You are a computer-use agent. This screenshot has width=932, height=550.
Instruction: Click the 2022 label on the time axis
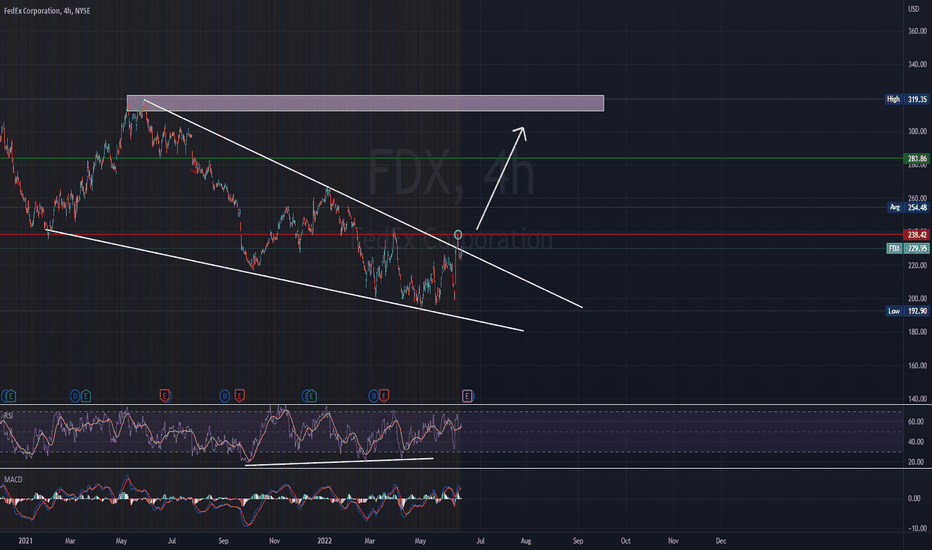click(325, 541)
